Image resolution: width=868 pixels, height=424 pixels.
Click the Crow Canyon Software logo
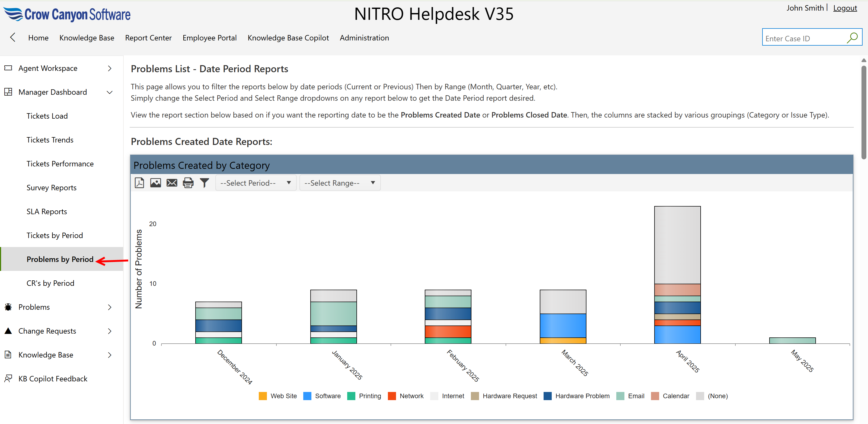click(67, 14)
